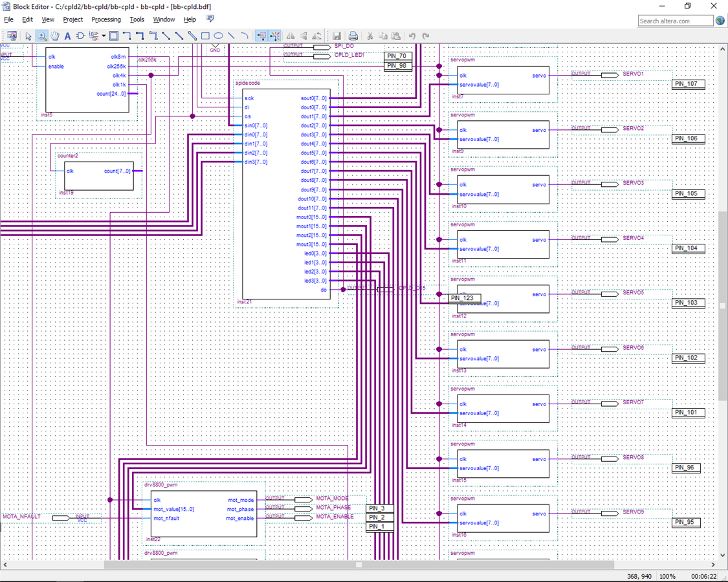Activate the Hand pan tool
This screenshot has height=582, width=728.
(55, 36)
